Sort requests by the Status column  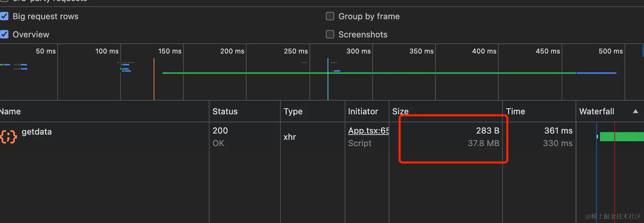coord(225,111)
